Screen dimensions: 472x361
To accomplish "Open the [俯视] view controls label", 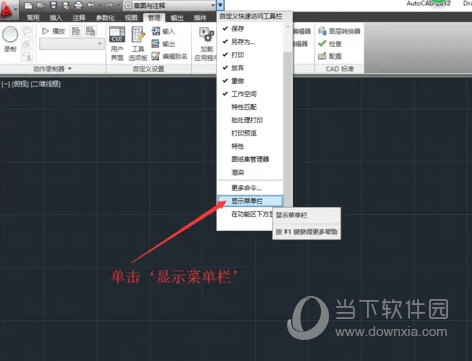I will pyautogui.click(x=20, y=84).
